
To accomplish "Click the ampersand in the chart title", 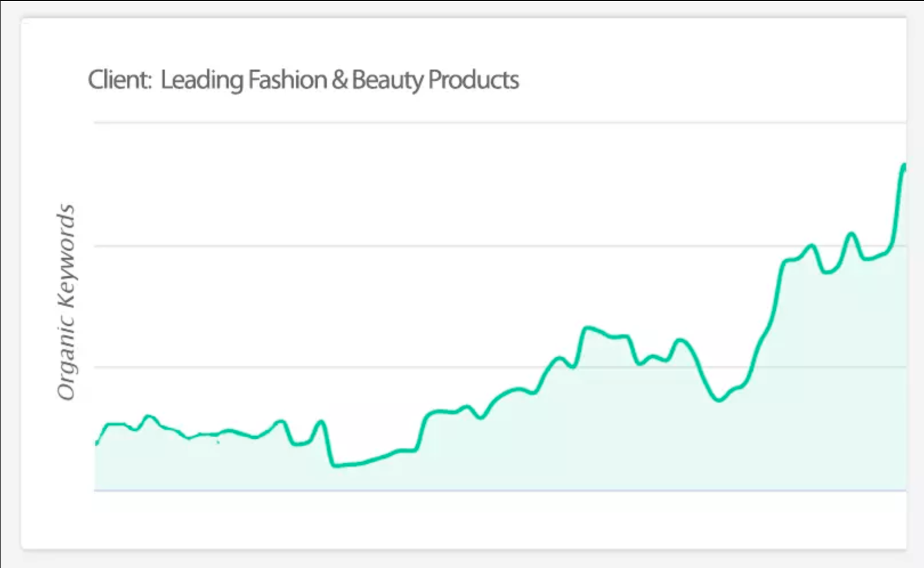I will point(339,80).
